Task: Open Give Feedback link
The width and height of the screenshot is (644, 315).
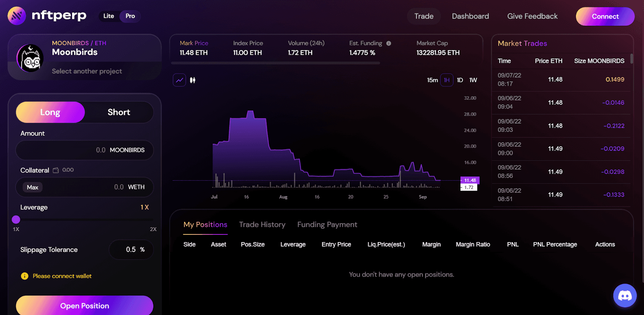Action: tap(532, 16)
